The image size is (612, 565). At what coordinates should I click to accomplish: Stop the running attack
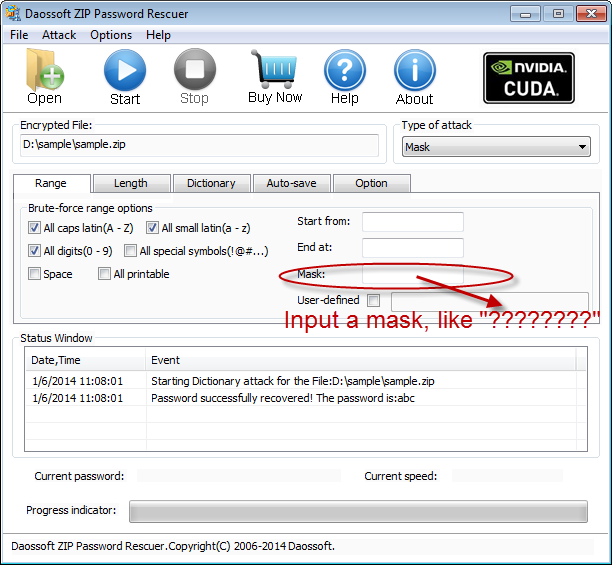194,77
